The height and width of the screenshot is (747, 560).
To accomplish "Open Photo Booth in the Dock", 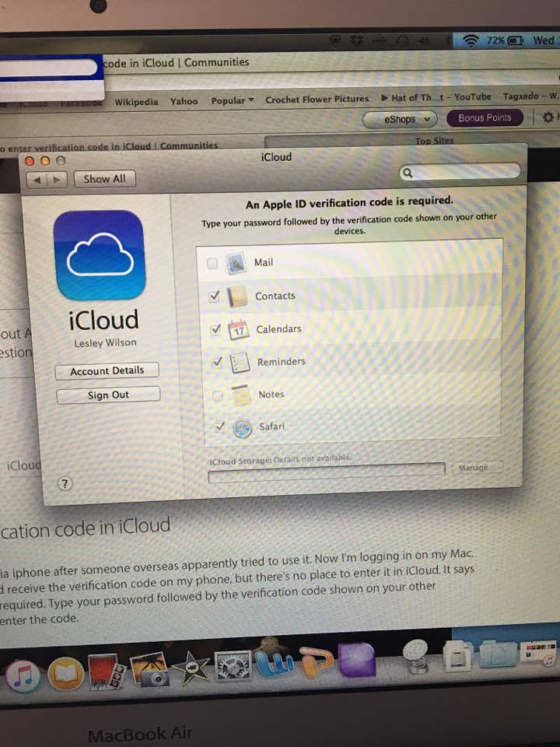I will click(x=107, y=672).
